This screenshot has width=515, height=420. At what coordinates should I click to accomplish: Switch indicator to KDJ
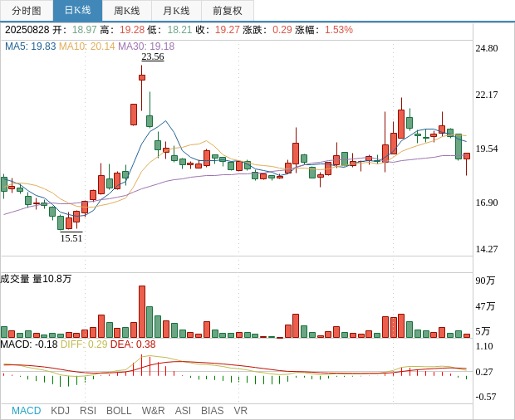pyautogui.click(x=60, y=411)
